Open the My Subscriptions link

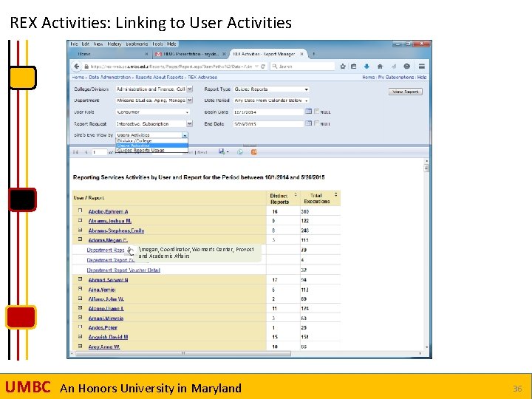coord(396,78)
